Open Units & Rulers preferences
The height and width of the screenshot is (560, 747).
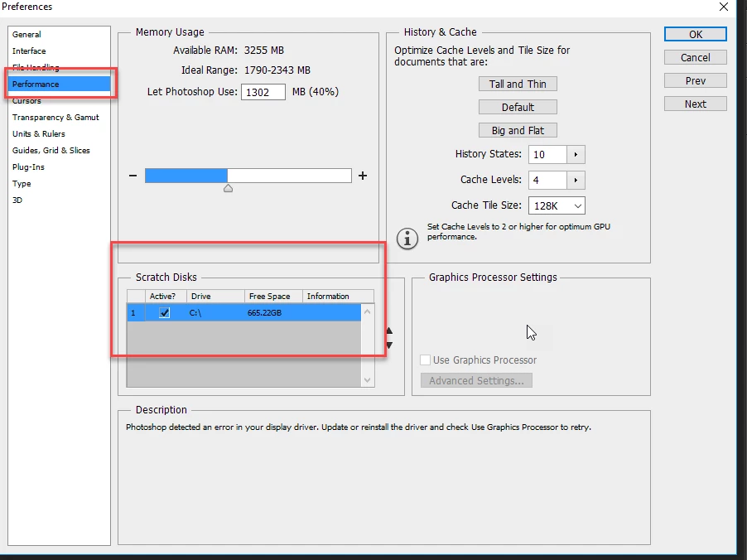click(39, 134)
